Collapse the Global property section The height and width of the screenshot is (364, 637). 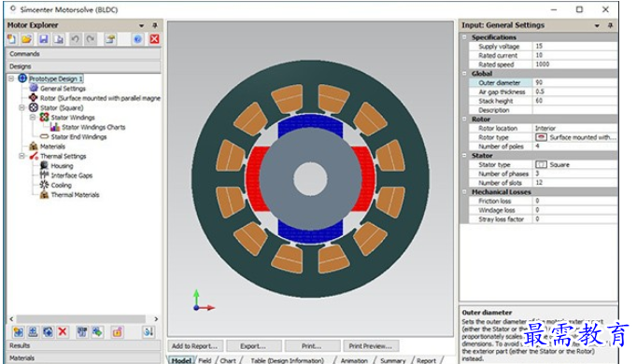click(465, 74)
